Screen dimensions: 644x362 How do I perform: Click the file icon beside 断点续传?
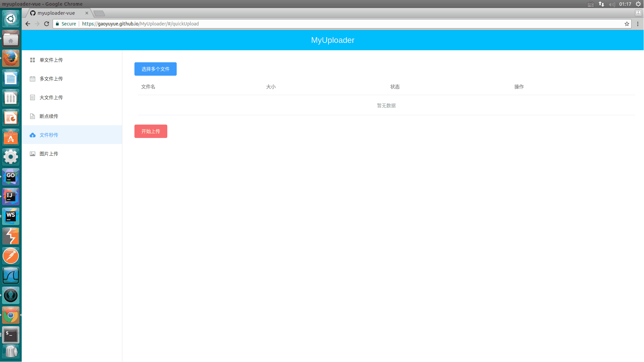click(33, 116)
